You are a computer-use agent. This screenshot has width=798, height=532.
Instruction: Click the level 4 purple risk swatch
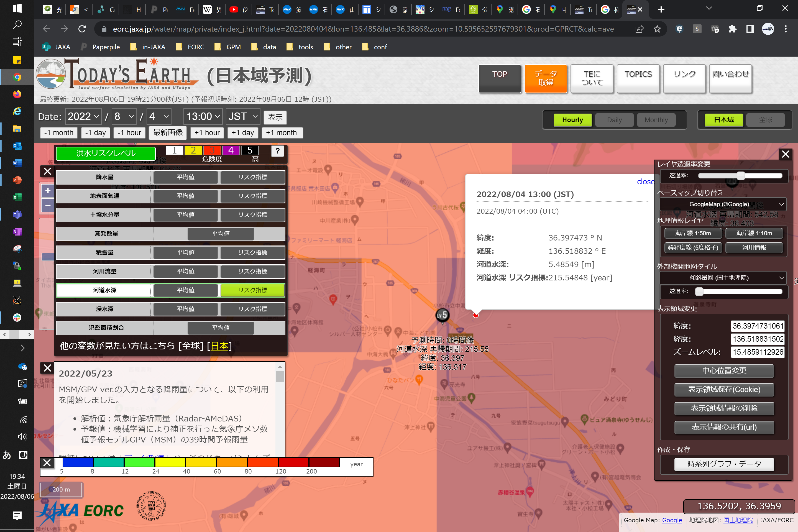click(x=231, y=150)
